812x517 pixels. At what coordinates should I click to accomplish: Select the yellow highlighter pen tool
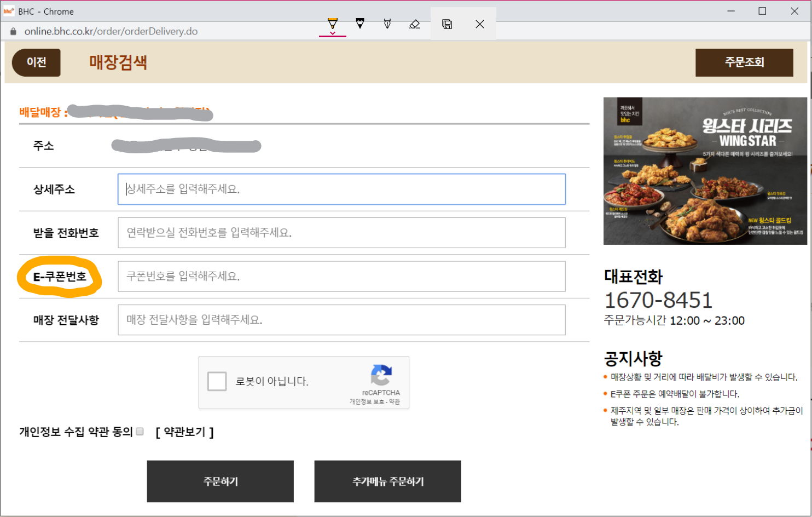(x=332, y=24)
